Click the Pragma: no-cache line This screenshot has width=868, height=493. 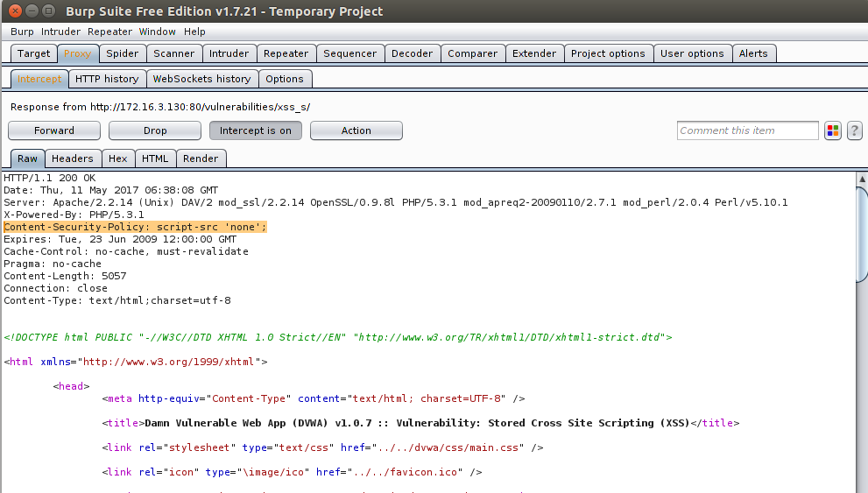point(53,264)
